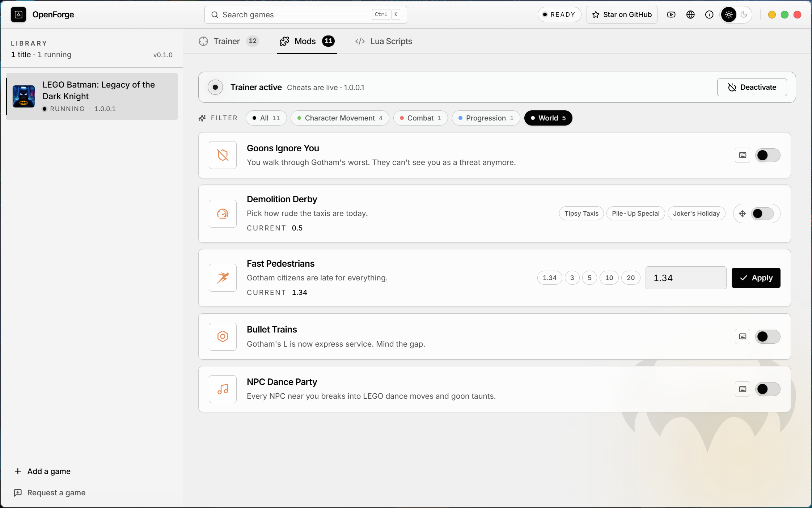Click the OpenForge logo icon

pos(18,14)
